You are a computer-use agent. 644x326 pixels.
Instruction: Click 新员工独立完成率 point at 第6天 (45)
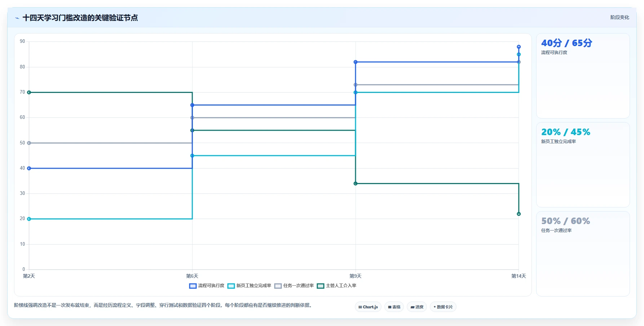coord(192,156)
